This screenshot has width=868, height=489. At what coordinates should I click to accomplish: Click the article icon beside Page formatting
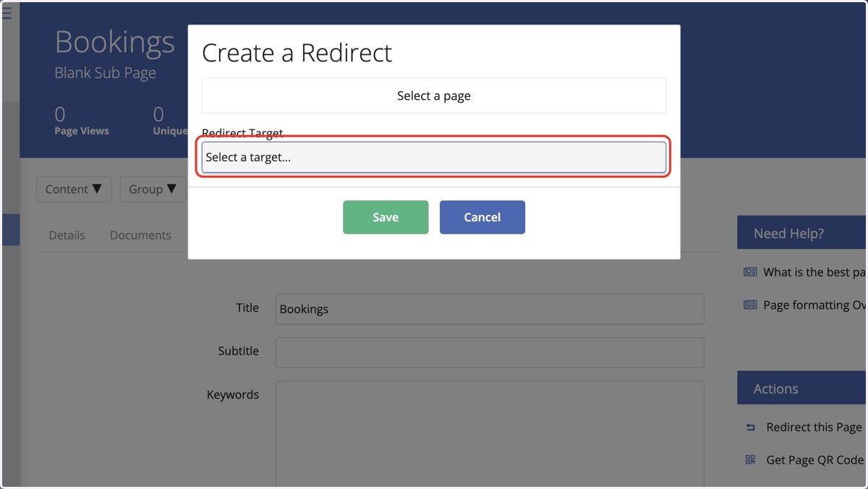[750, 305]
